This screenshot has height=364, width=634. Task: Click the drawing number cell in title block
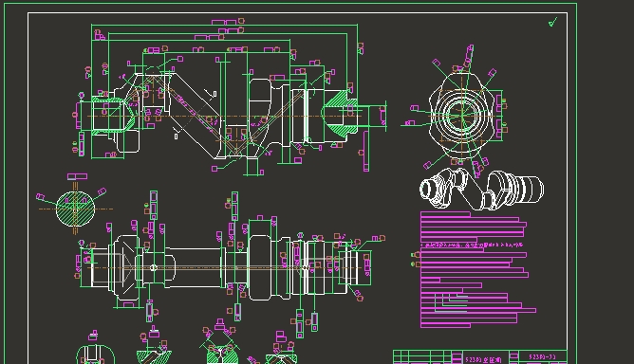[543, 356]
